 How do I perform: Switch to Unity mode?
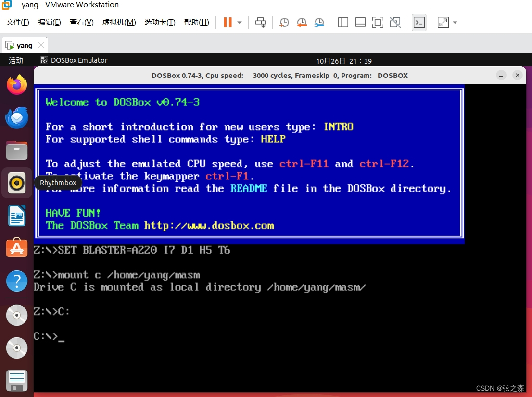[x=395, y=23]
